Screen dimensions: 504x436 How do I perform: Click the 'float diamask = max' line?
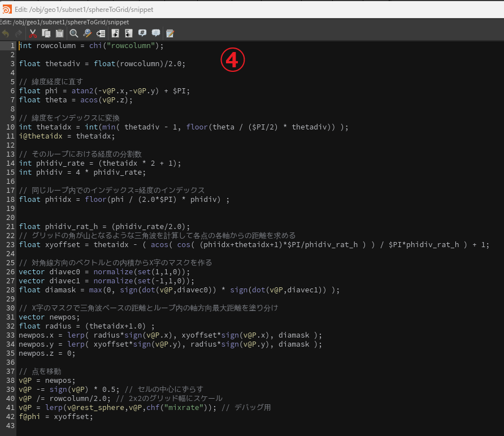[179, 290]
